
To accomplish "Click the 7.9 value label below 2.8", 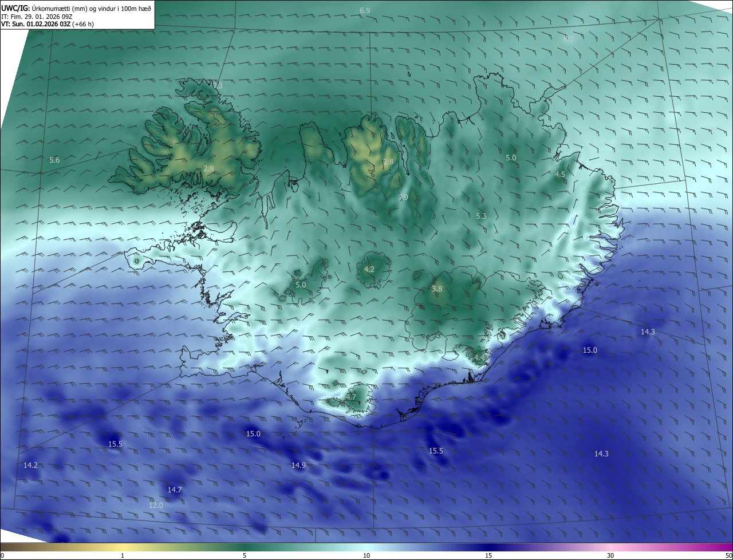I will (403, 198).
